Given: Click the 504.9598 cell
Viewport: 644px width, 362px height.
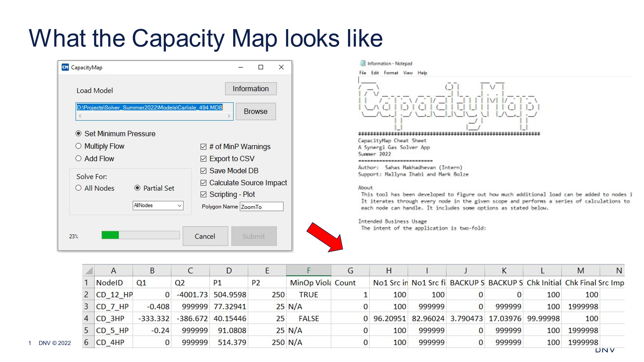Looking at the screenshot, I should pos(229,295).
